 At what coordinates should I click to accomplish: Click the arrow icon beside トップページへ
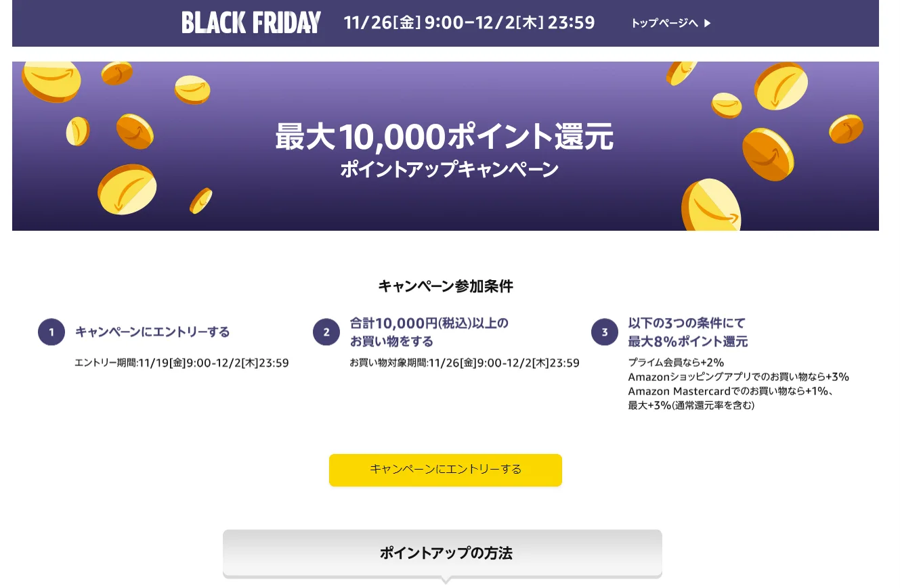click(x=708, y=23)
